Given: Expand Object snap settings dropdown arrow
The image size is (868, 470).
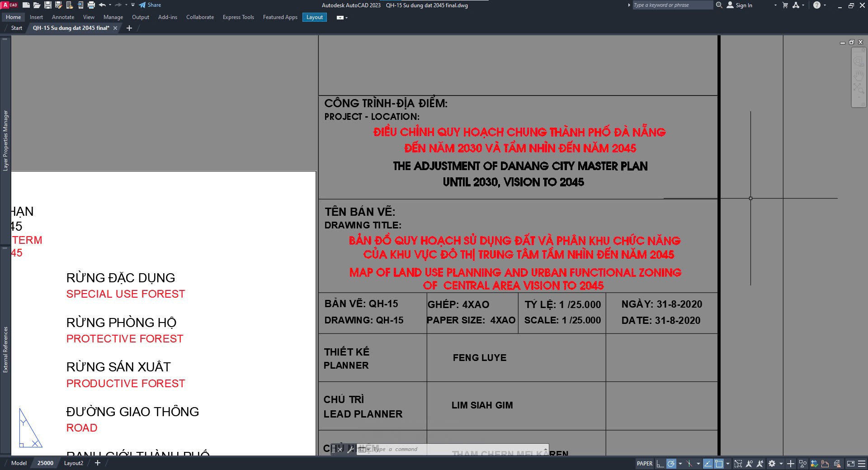Looking at the screenshot, I should click(727, 464).
